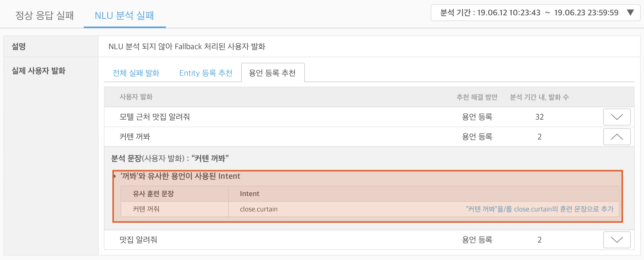Viewport: 644px width, 260px height.
Task: Click the '커텐 꺼봐' utterance row text
Action: tap(134, 137)
